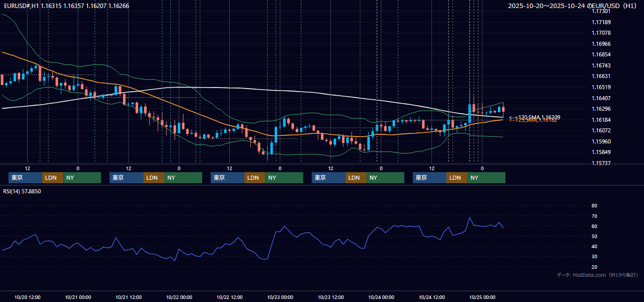
Task: Click the 1.16854 price axis label
Action: (x=601, y=54)
